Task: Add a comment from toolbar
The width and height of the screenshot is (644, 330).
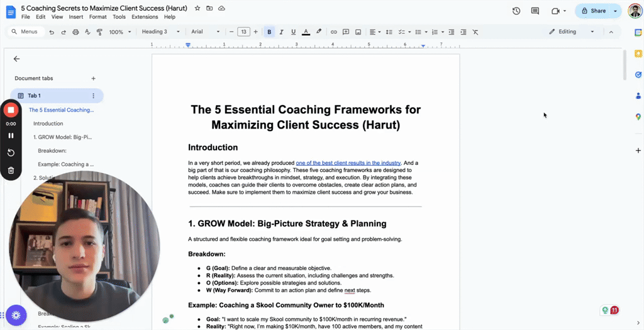Action: tap(346, 31)
